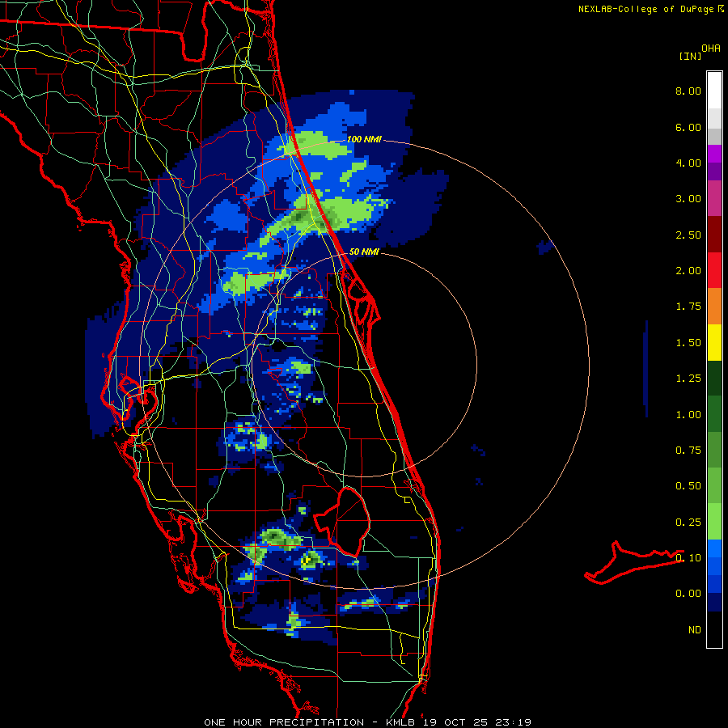Click the 23:19 timestamp

(x=512, y=722)
